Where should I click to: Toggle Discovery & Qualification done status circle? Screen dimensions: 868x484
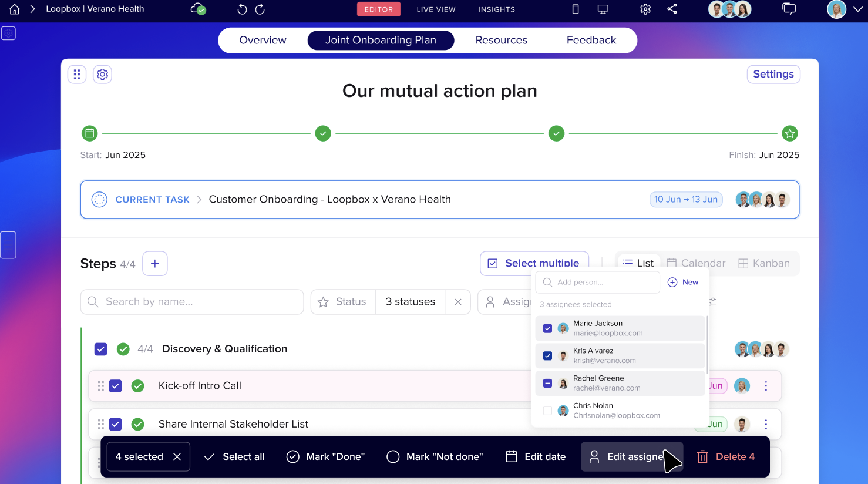pos(123,349)
